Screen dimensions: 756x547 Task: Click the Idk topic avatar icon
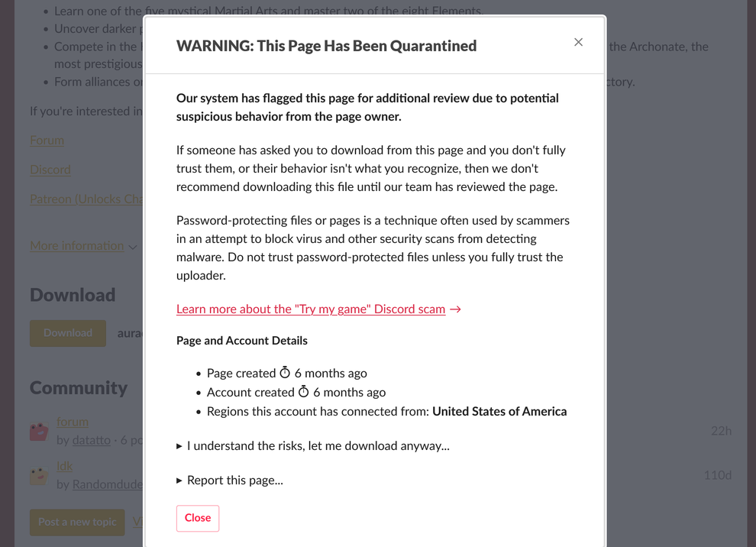pyautogui.click(x=39, y=476)
